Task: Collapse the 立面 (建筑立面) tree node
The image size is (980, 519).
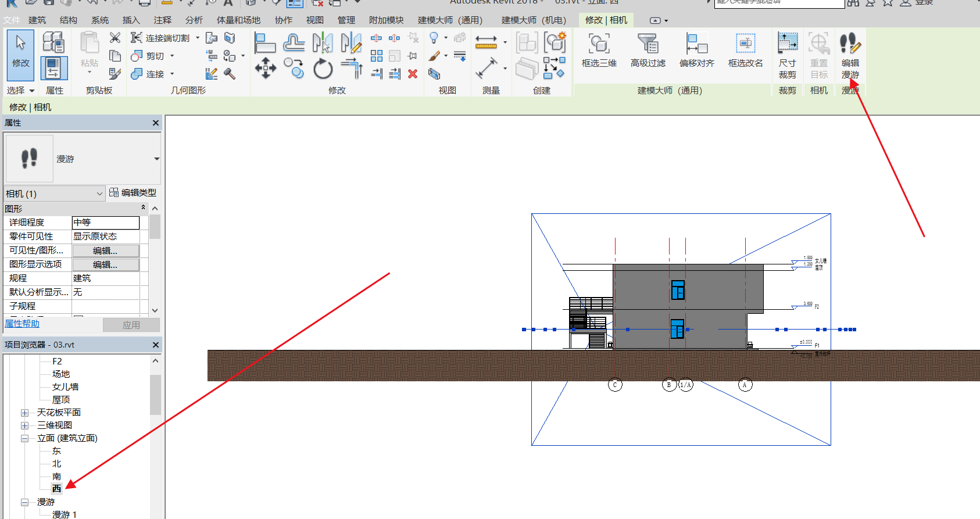Action: (x=25, y=438)
